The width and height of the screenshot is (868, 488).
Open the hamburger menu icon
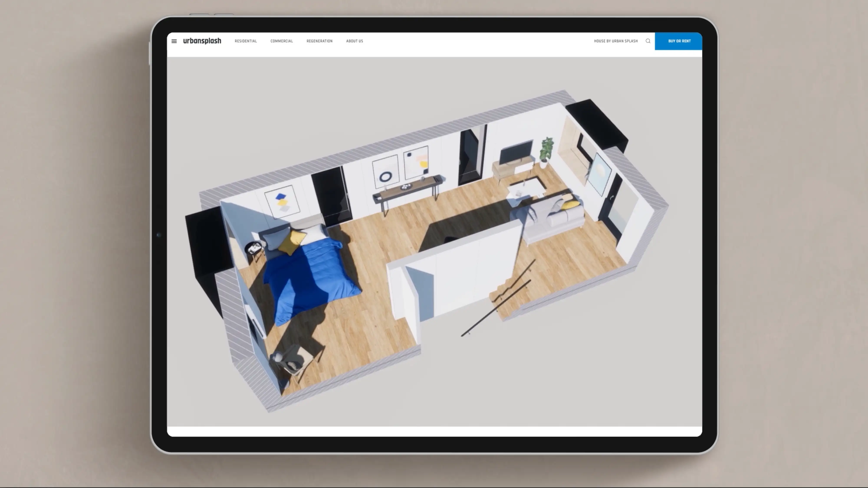pos(174,41)
